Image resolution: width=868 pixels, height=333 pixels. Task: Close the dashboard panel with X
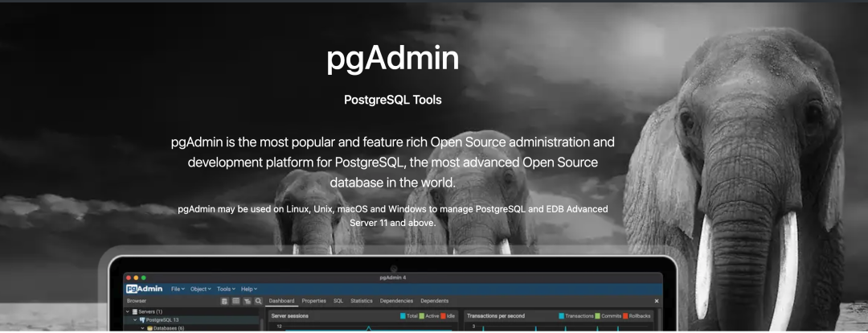[657, 301]
